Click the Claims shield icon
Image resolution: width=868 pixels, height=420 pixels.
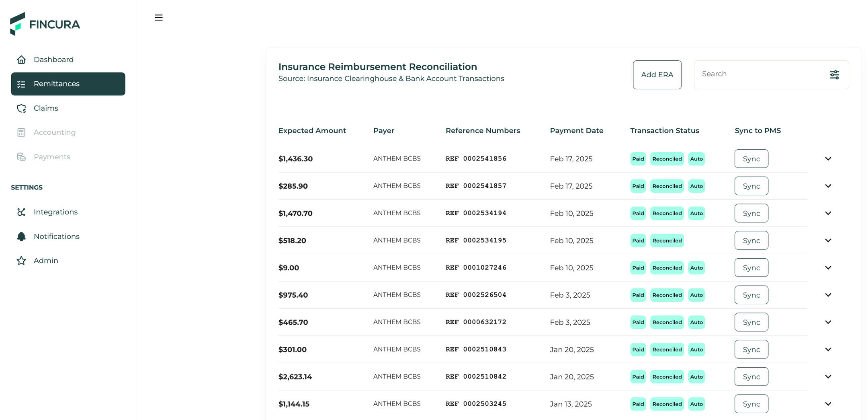pyautogui.click(x=21, y=108)
